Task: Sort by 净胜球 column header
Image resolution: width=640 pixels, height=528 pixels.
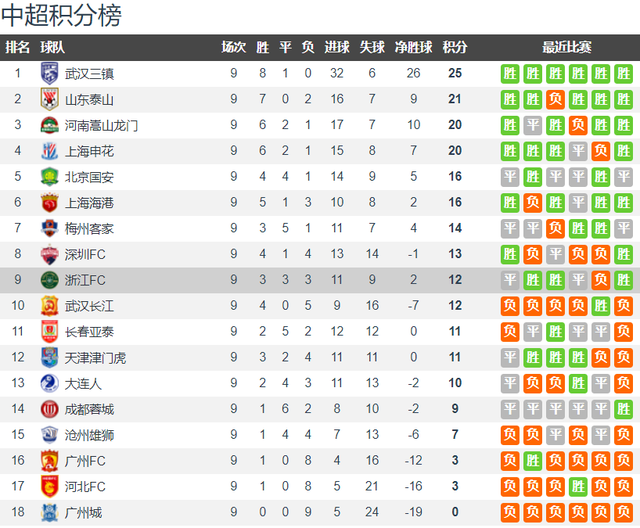Action: click(413, 47)
